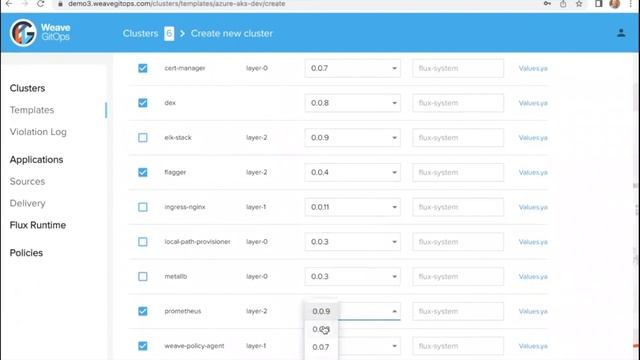Open cert-manager version dropdown 0.0.7
The image size is (640, 360).
click(x=352, y=68)
